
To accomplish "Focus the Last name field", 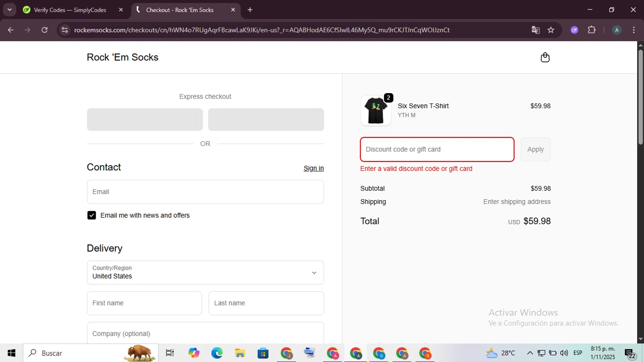I will (x=266, y=303).
